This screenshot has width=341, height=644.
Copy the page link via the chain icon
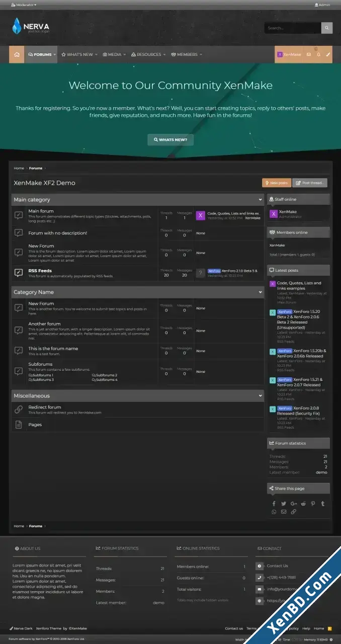click(294, 512)
